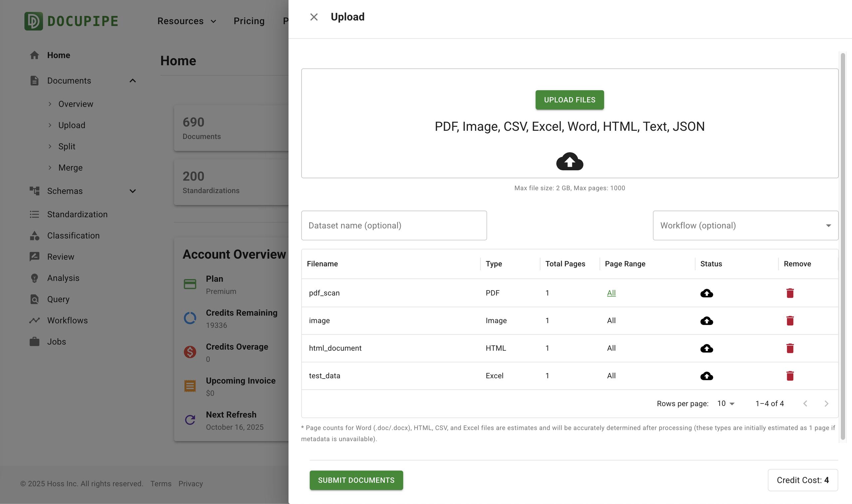Click Submit Documents button
This screenshot has width=852, height=504.
356,480
